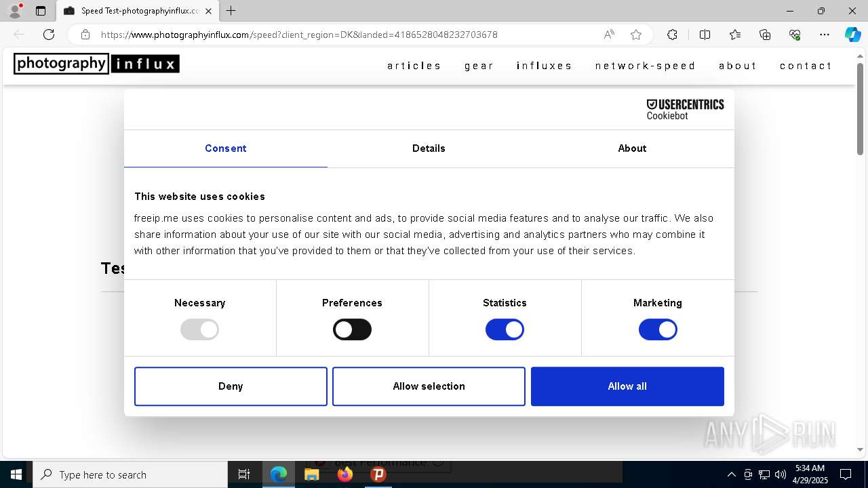
Task: Open Browser essentials heart icon
Action: pos(795,35)
